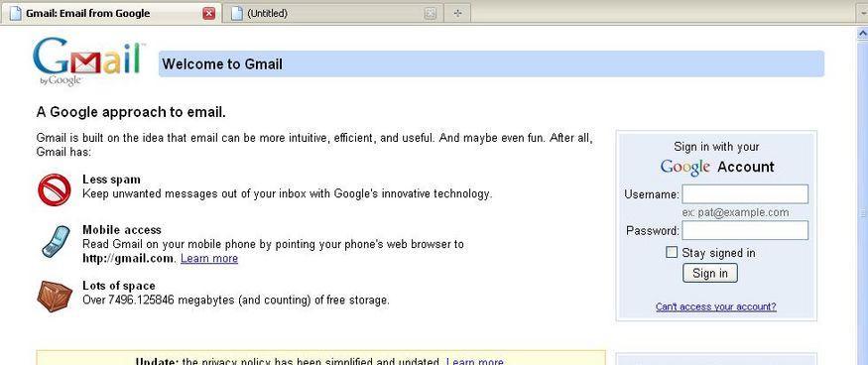Click the Username label
Screen dimensions: 868x365
[652, 194]
